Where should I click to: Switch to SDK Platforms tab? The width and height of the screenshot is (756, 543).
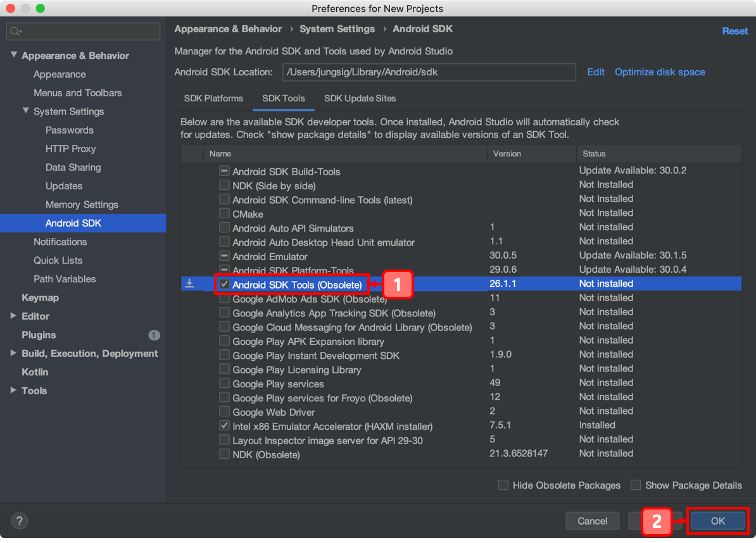213,98
